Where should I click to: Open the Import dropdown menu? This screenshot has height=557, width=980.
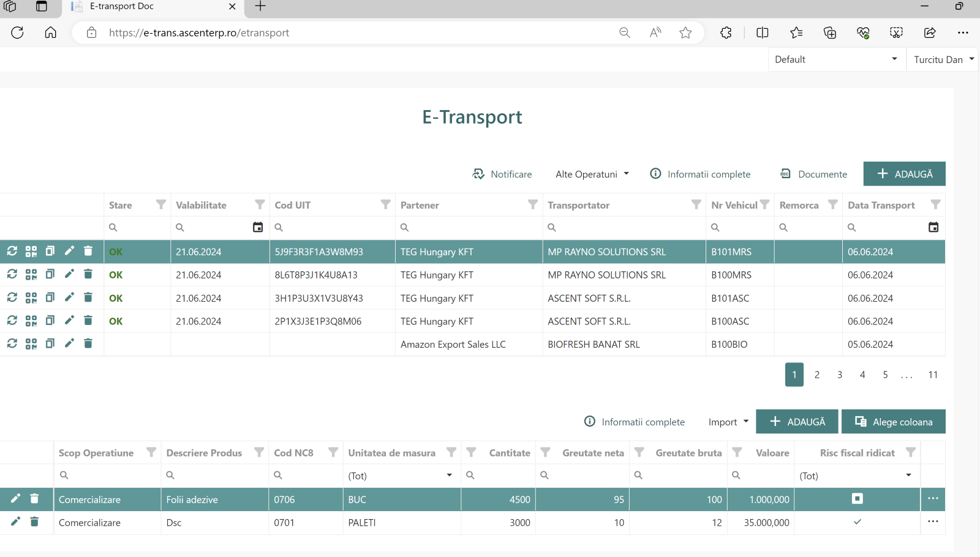click(x=728, y=422)
